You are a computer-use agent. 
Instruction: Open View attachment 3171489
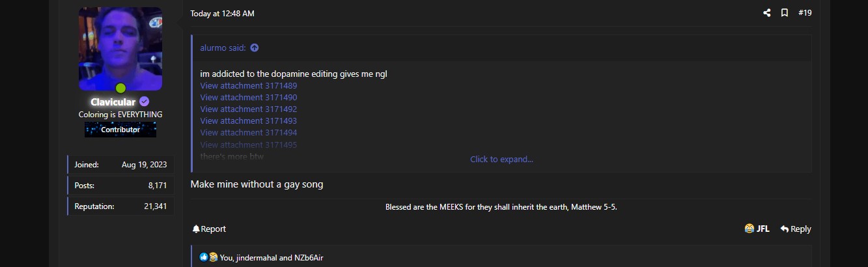click(x=248, y=86)
